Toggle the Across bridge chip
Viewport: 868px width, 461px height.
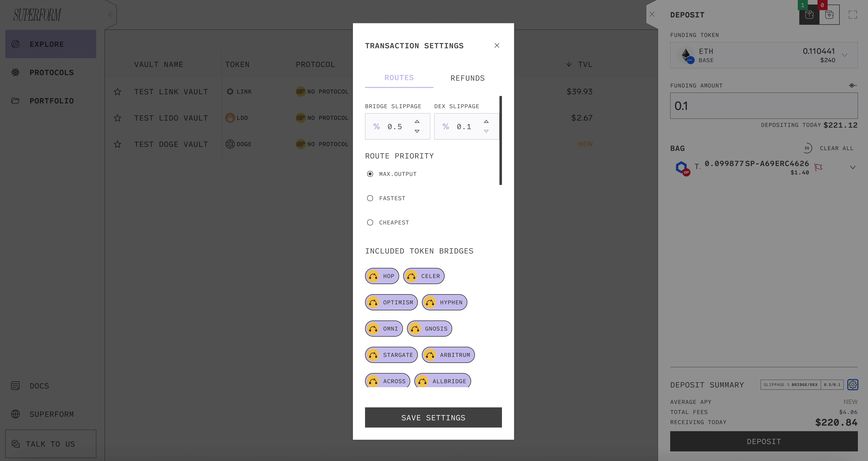click(388, 381)
